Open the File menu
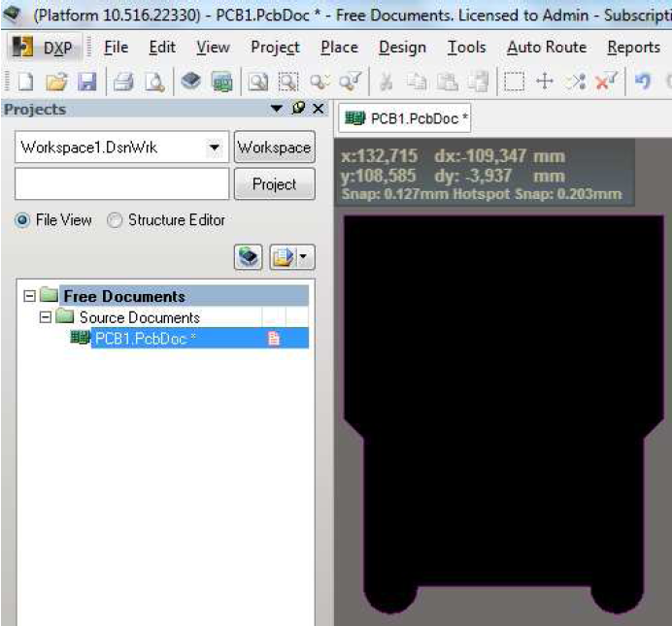 point(117,48)
